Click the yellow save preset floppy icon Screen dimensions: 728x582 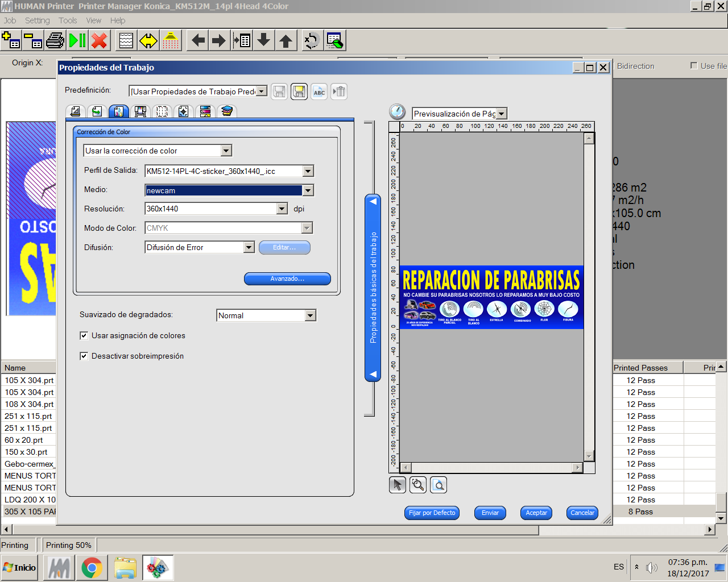[x=299, y=92]
